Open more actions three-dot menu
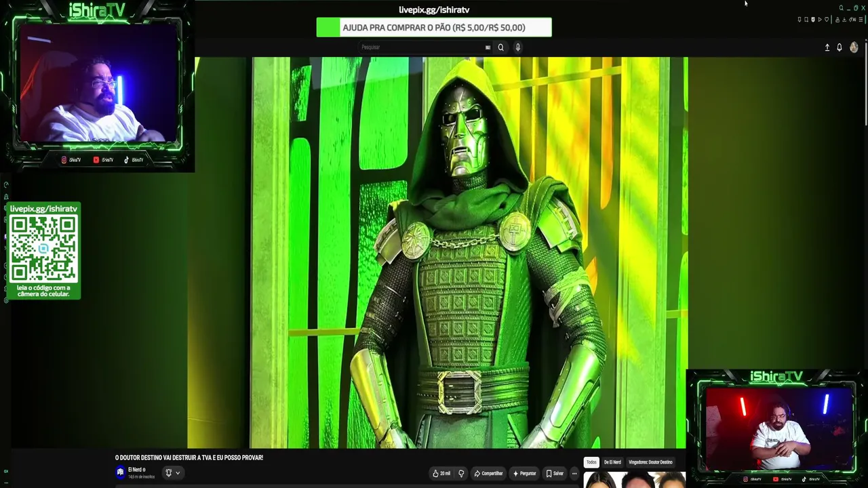This screenshot has width=868, height=488. (574, 473)
